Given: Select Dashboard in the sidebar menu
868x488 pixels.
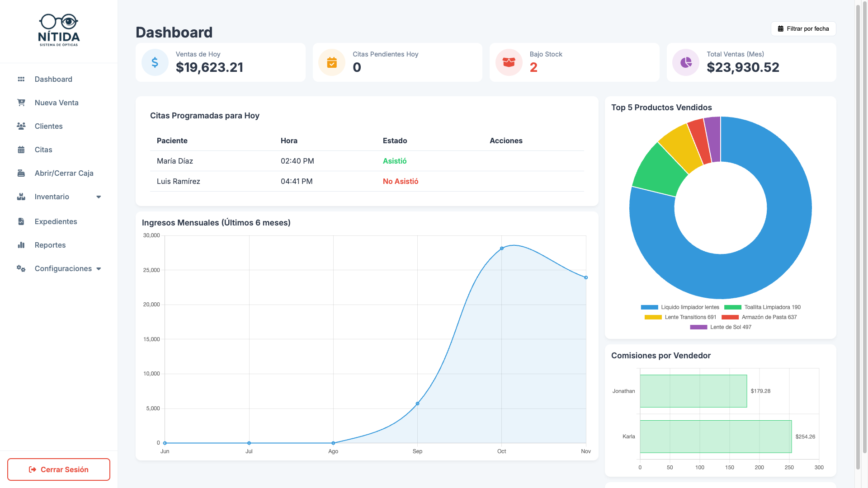Looking at the screenshot, I should tap(53, 79).
